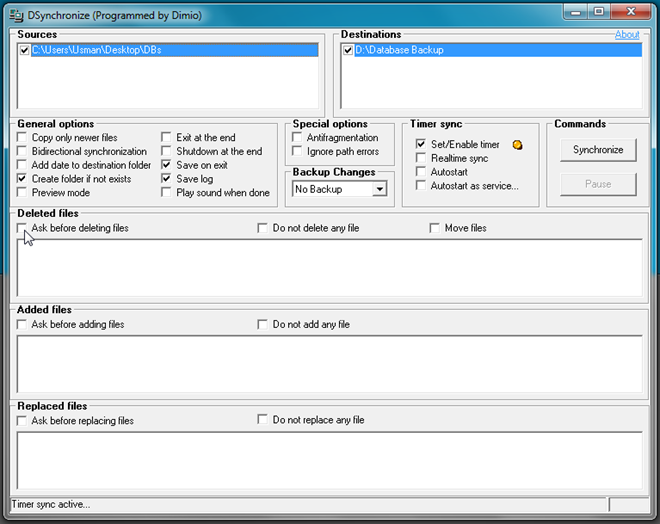The image size is (660, 524).
Task: Open the Backup Changes dropdown arrow
Action: tap(379, 189)
